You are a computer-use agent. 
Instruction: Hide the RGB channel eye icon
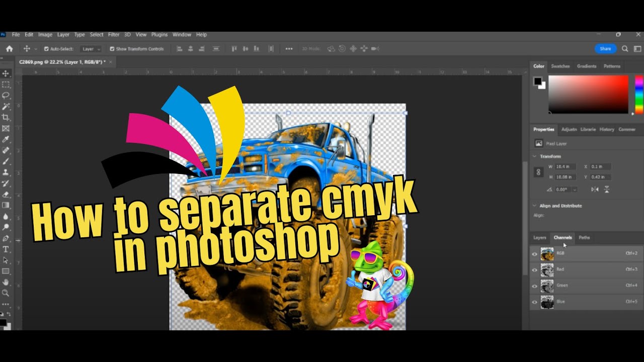pyautogui.click(x=534, y=254)
